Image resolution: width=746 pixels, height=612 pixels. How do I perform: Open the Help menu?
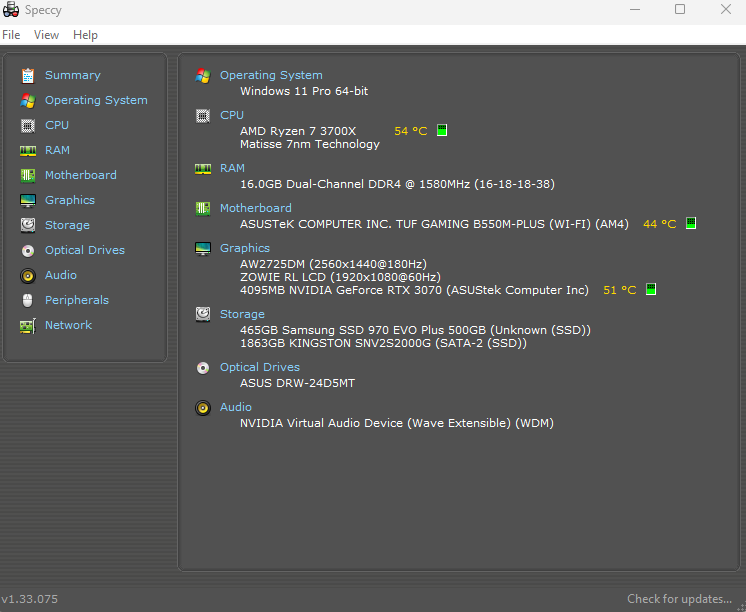click(x=85, y=35)
